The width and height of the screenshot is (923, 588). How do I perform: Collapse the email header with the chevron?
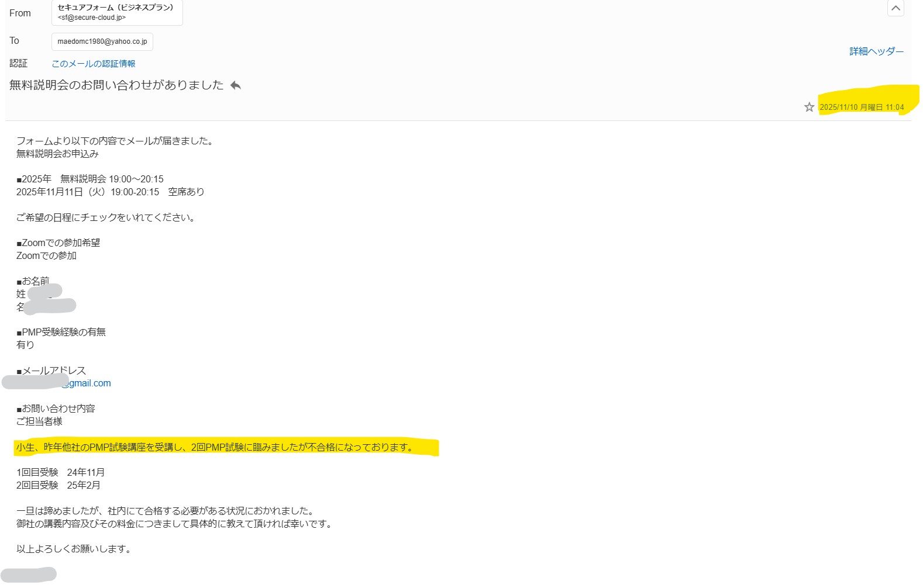(x=895, y=8)
